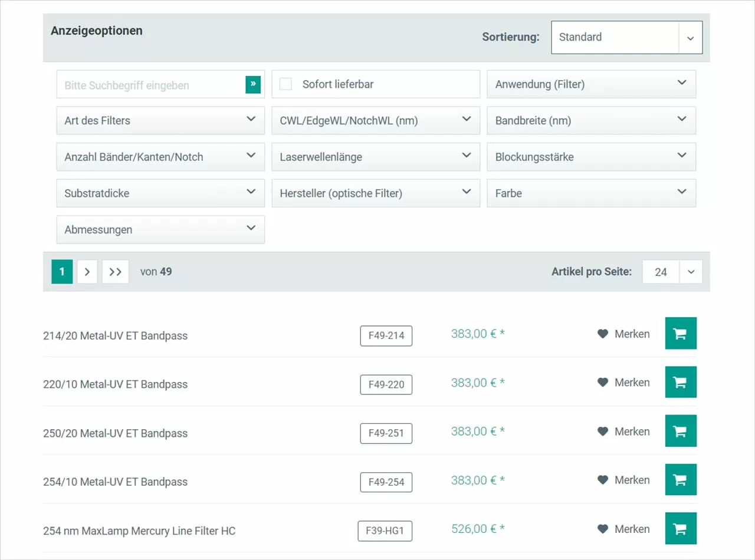Click Merken next to 220/10 Metal-UV
This screenshot has height=560, width=755.
tap(633, 382)
